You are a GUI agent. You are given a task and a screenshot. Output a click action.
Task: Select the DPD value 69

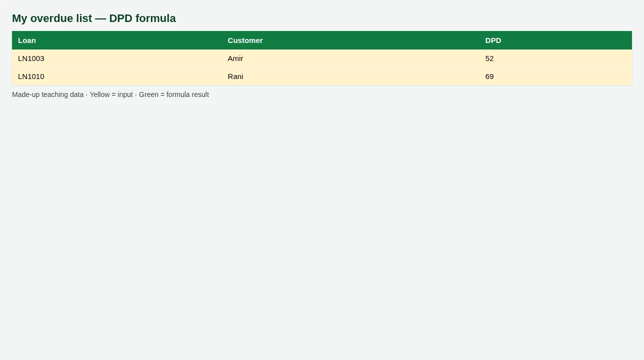point(489,76)
